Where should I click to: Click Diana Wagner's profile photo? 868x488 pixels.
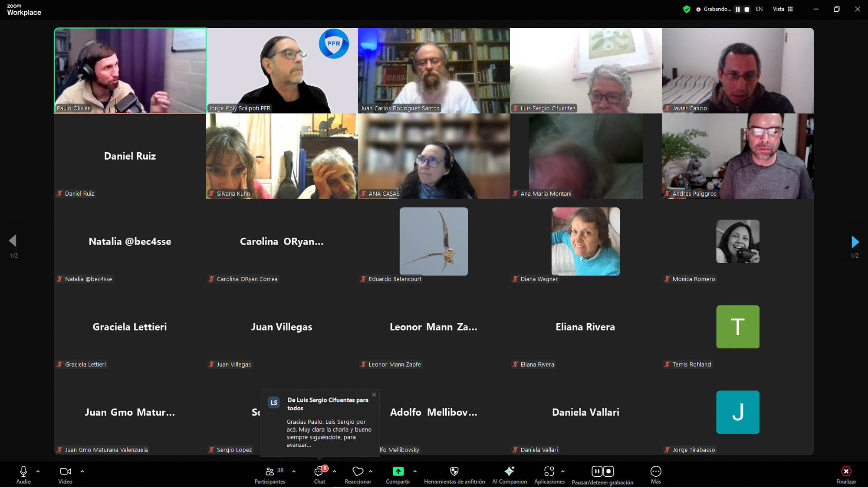[586, 241]
